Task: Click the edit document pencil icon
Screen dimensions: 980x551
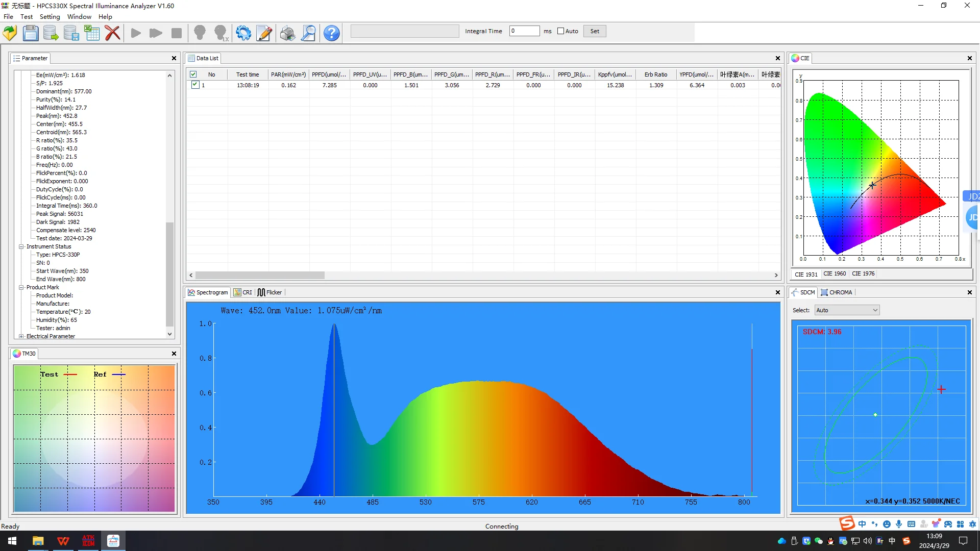Action: coord(264,33)
